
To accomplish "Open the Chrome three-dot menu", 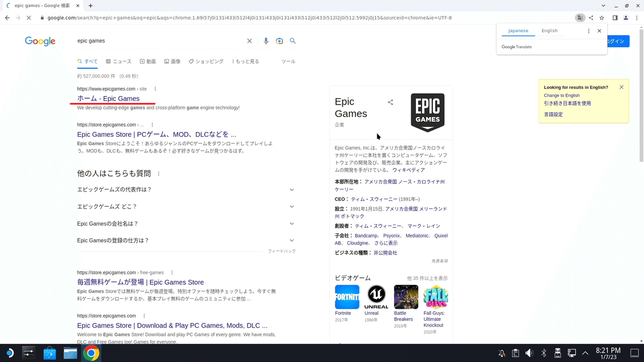I will click(x=636, y=18).
